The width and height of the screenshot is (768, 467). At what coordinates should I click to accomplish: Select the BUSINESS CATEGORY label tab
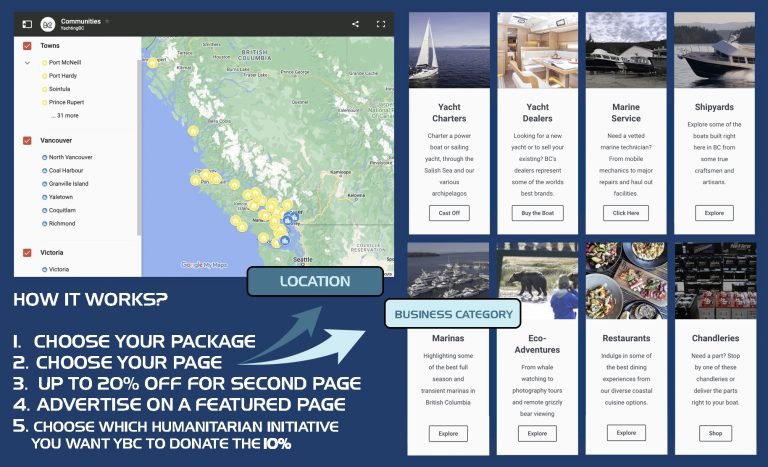(453, 314)
